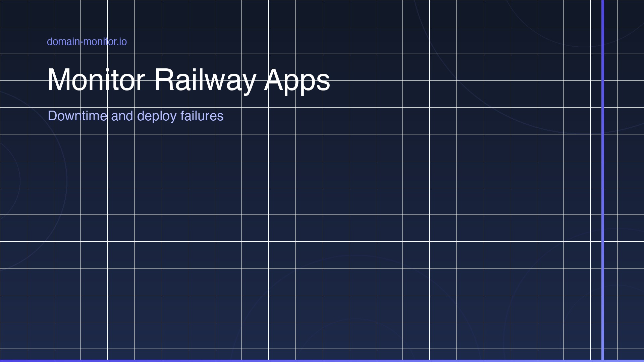
Task: Click the Downtime and deploy failures subtitle
Action: (x=136, y=116)
